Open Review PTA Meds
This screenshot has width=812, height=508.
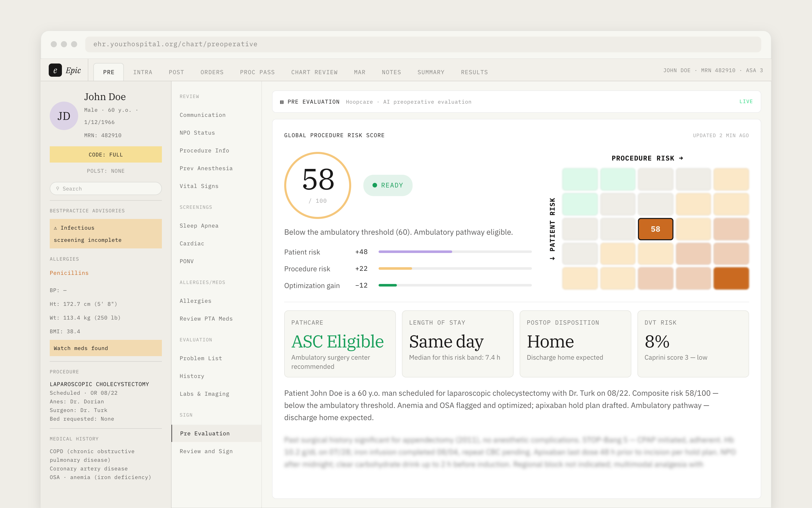(206, 319)
